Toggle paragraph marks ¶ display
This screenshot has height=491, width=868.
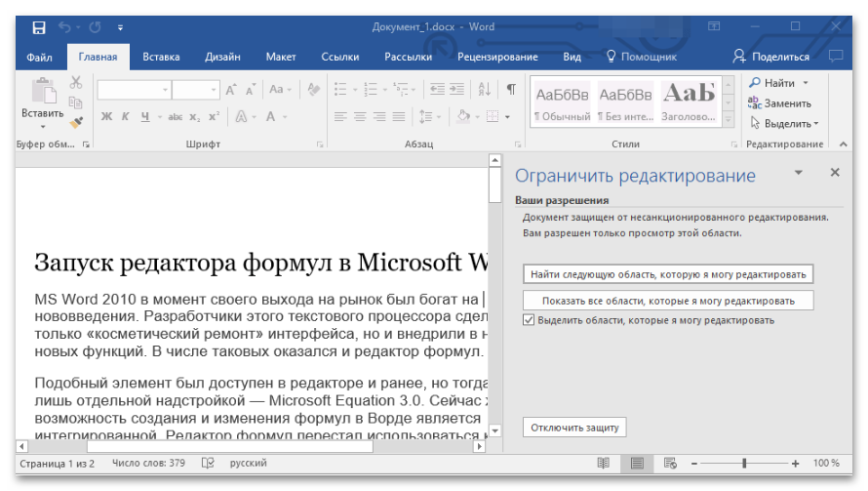[511, 89]
